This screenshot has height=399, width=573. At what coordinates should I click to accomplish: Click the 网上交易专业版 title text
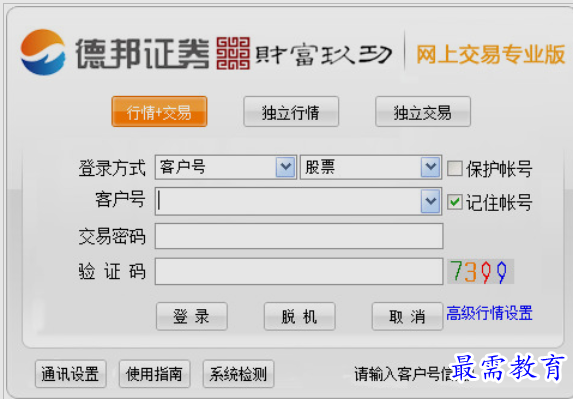pos(491,54)
